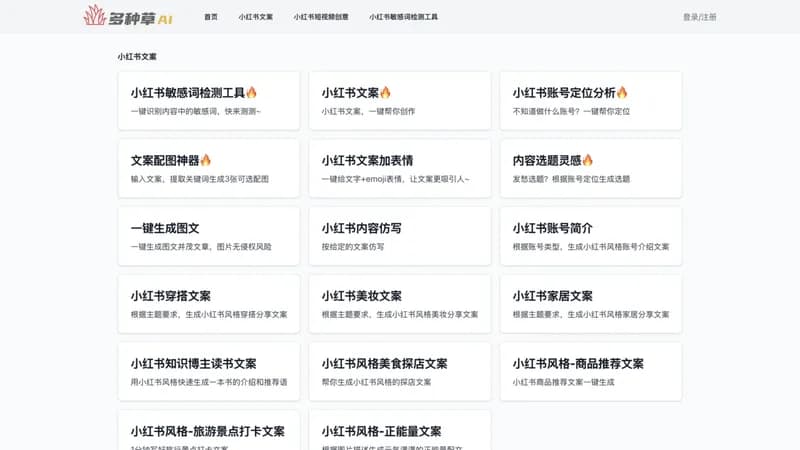
Task: Click flame icon on 小红书账号定位分析 card
Action: coord(622,92)
